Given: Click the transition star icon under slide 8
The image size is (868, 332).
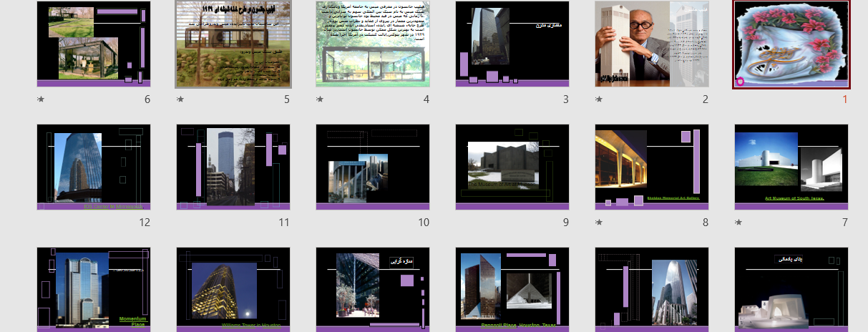Looking at the screenshot, I should point(599,223).
